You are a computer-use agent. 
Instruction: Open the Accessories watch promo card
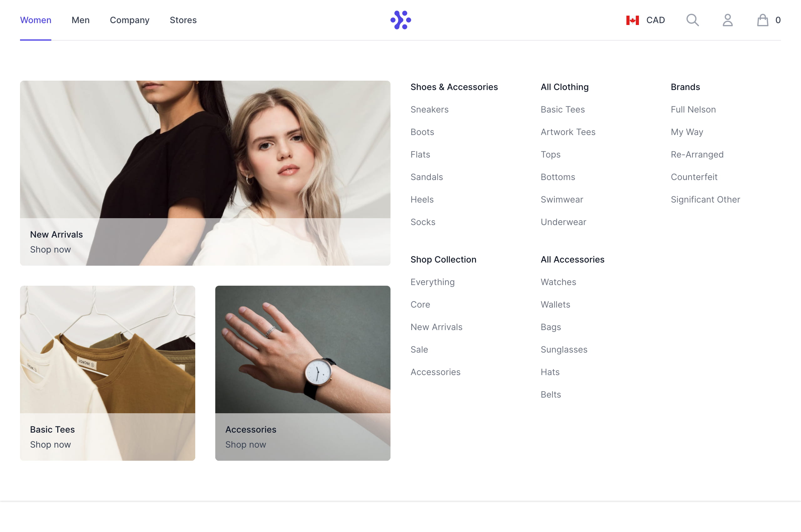click(303, 373)
